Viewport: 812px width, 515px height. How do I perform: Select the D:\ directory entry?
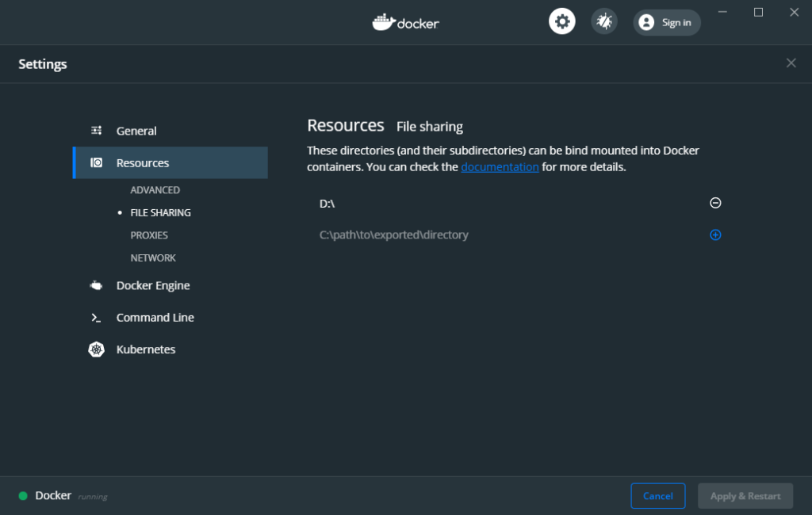[x=327, y=204]
